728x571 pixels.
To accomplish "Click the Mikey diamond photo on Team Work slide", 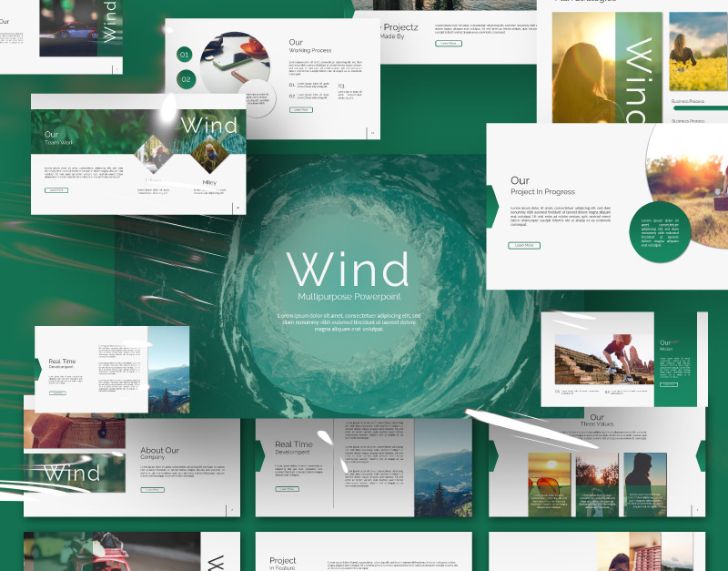I will [209, 156].
